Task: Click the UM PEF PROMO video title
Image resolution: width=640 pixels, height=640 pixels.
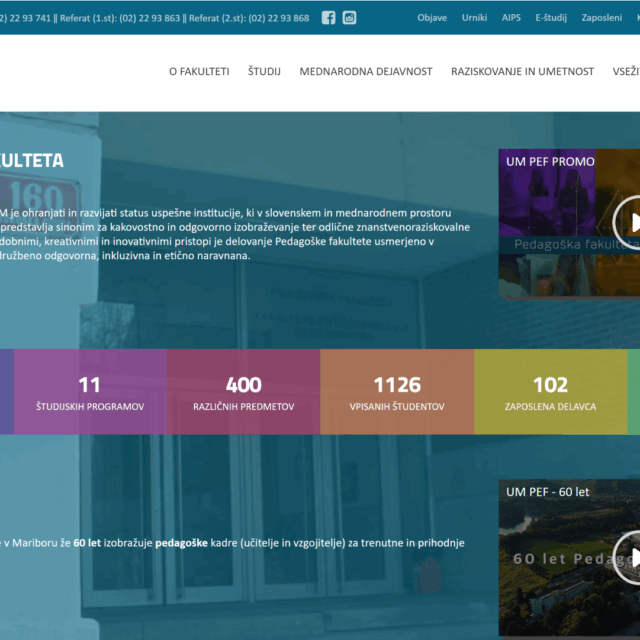Action: [550, 161]
